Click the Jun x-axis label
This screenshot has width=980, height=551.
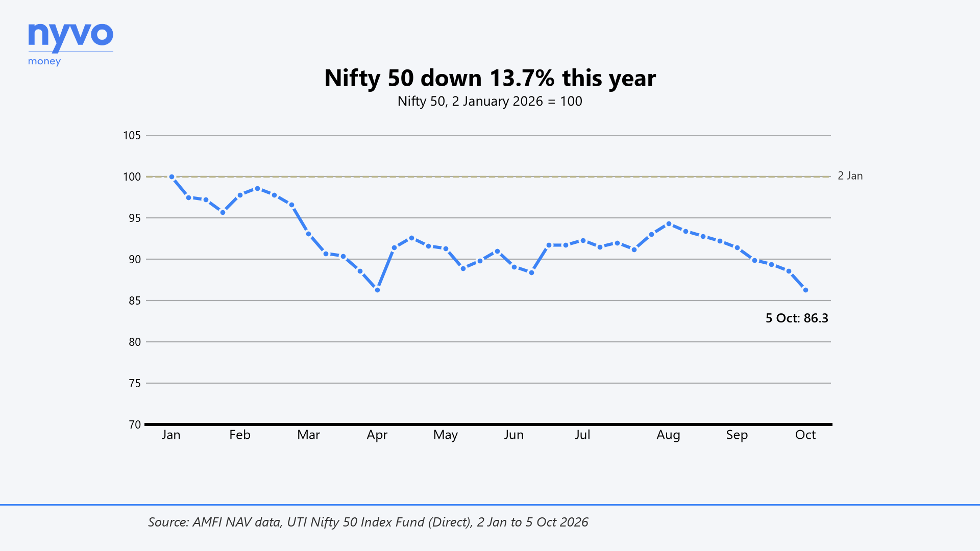pos(514,435)
